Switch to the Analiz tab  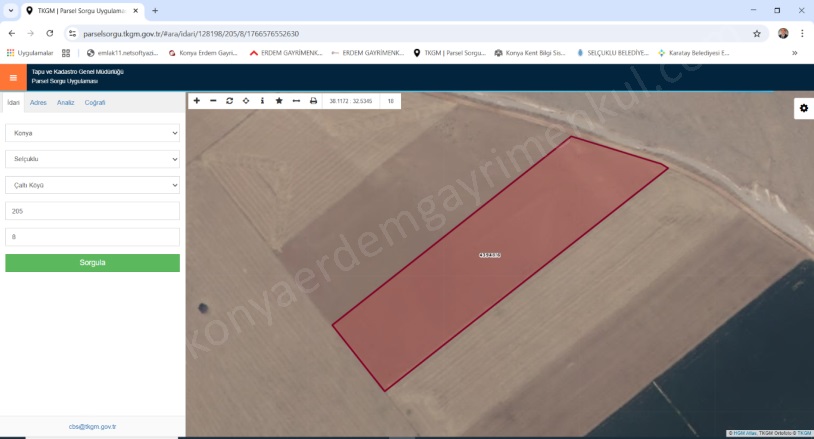click(65, 102)
